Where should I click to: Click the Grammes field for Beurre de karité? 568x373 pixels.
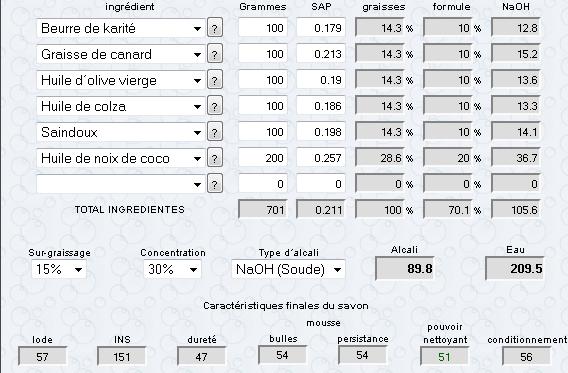click(x=263, y=28)
